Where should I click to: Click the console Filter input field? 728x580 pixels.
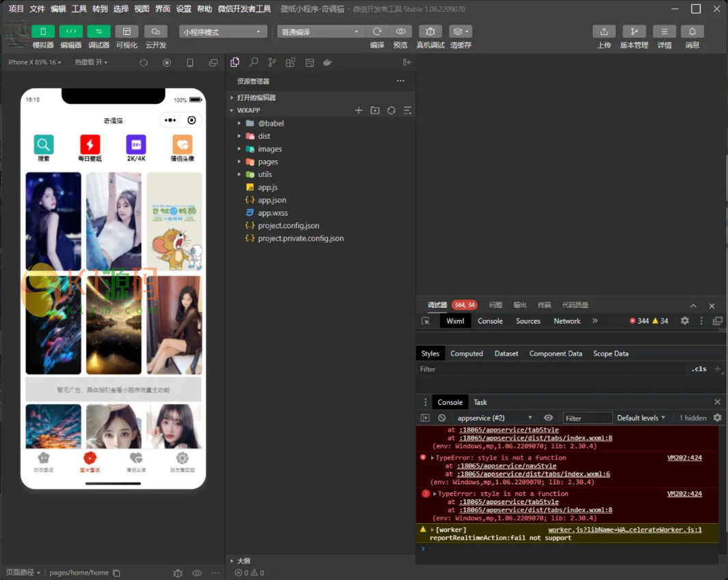click(x=587, y=418)
